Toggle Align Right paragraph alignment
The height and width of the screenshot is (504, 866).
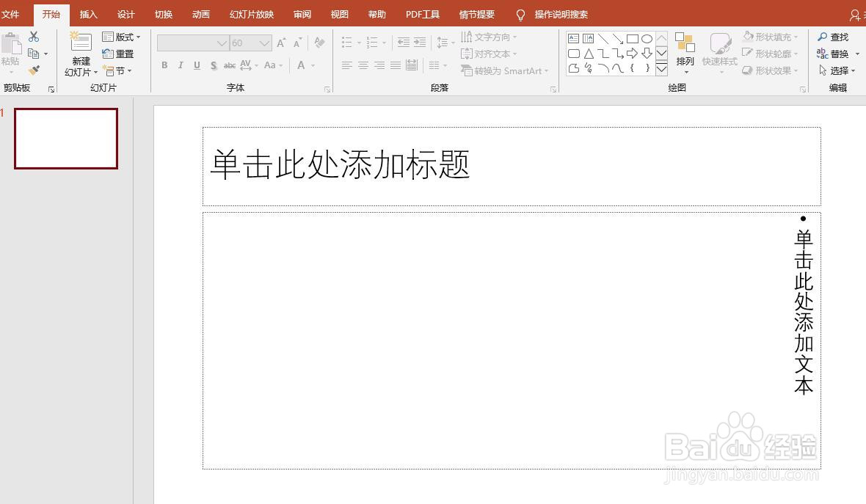tap(379, 65)
